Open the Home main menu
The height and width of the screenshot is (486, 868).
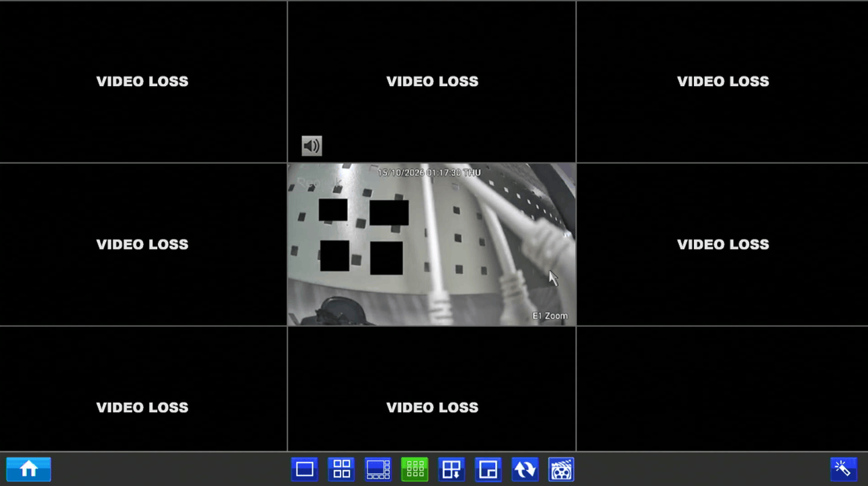(x=28, y=469)
